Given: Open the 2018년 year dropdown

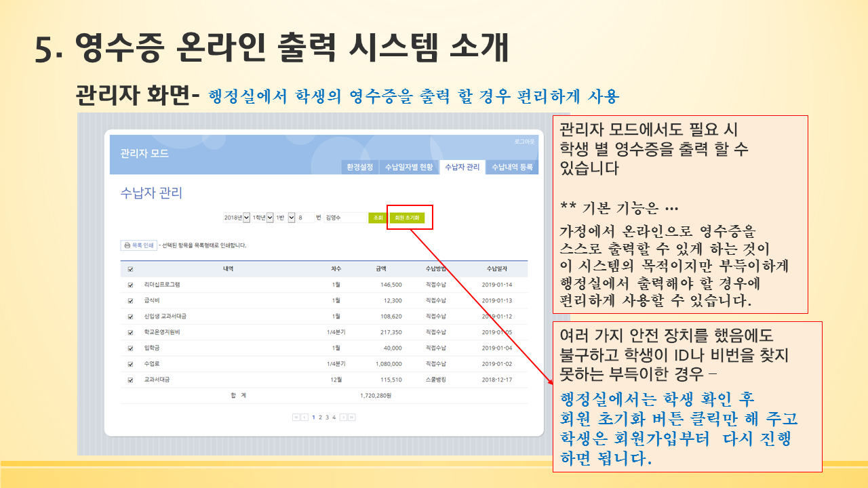Looking at the screenshot, I should click(237, 218).
